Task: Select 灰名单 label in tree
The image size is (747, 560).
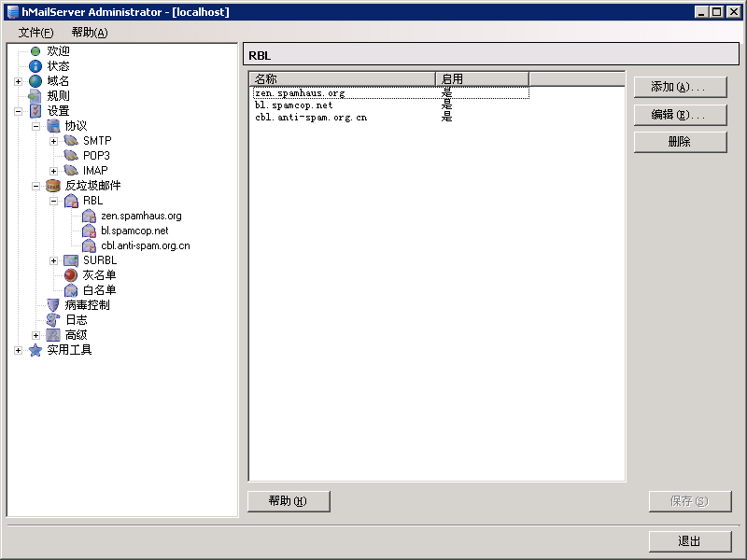Action: [x=99, y=275]
